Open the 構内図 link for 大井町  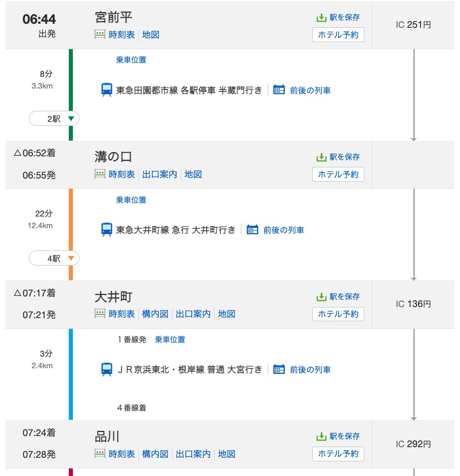155,314
